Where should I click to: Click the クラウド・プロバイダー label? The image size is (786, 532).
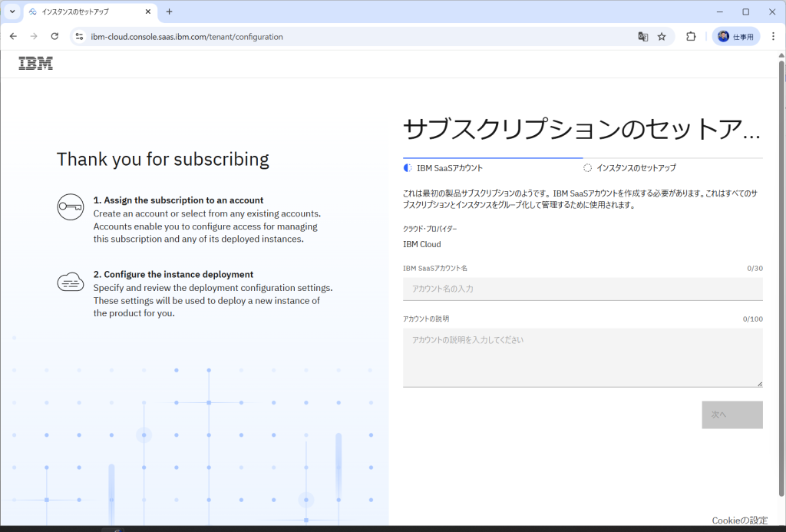click(430, 229)
